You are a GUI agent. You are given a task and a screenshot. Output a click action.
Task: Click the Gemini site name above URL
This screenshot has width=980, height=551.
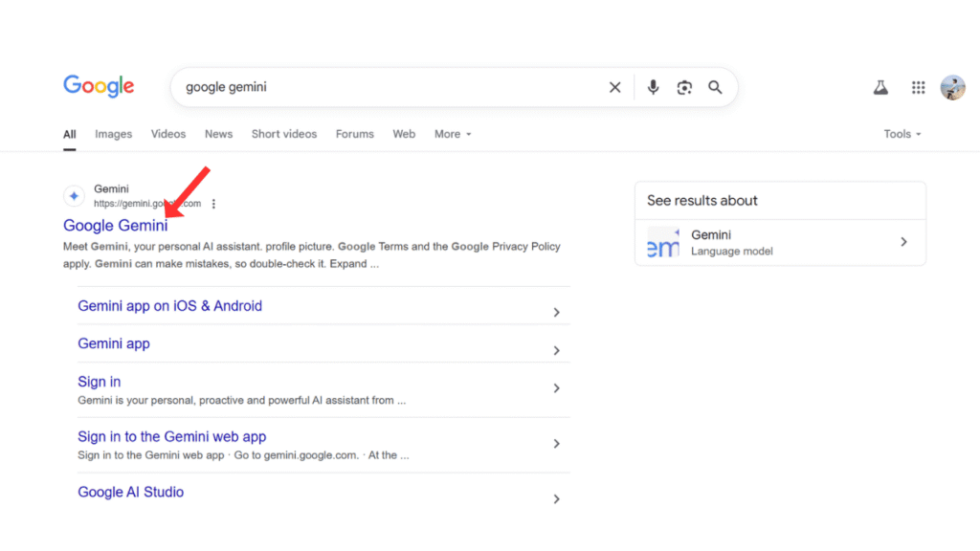click(x=111, y=188)
